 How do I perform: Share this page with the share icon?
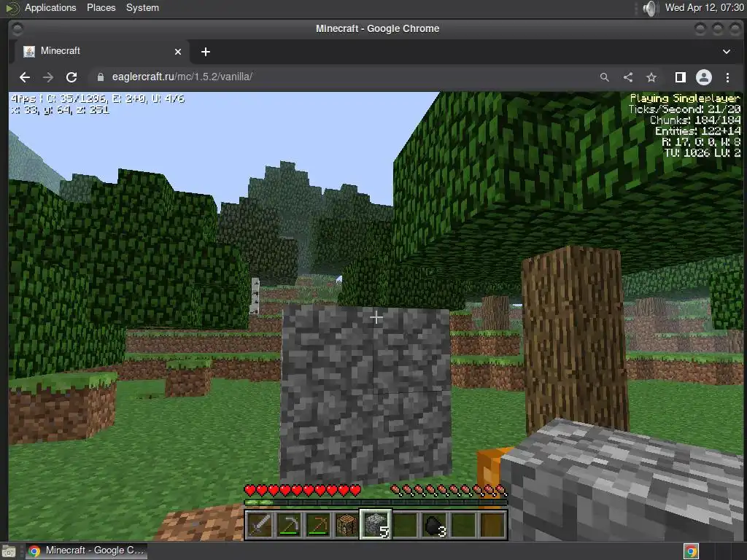(x=628, y=77)
